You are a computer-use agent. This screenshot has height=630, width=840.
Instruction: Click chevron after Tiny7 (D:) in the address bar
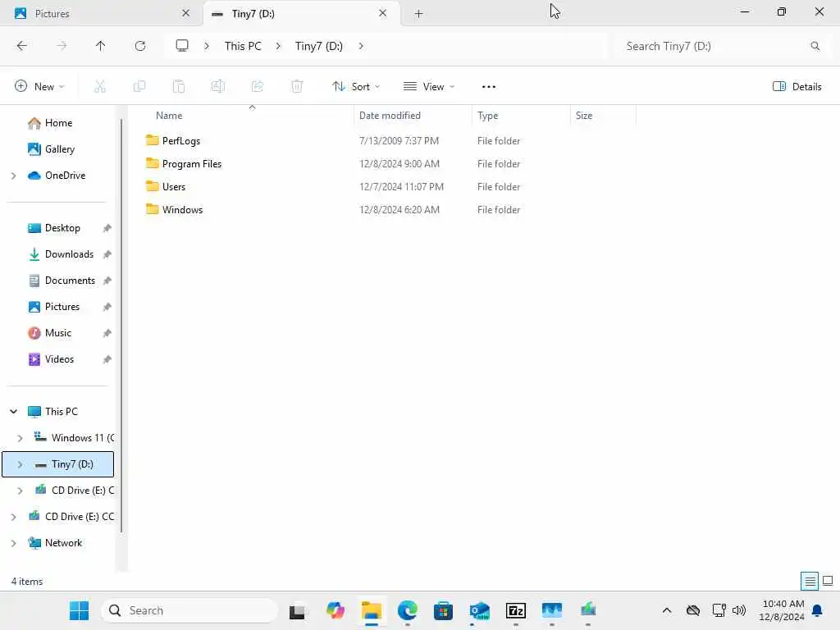(361, 46)
